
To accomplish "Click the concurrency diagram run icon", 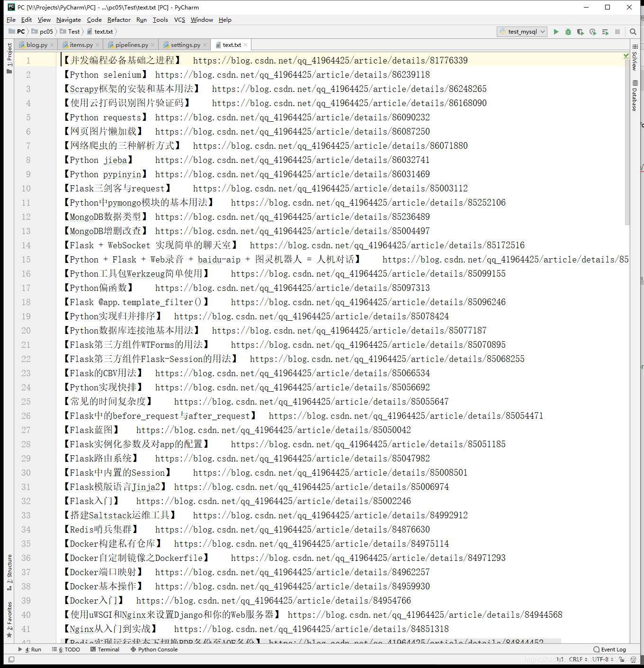I will tap(605, 32).
